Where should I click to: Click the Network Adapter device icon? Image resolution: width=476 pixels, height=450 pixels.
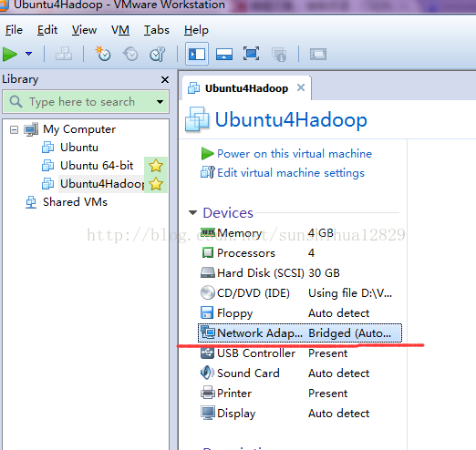point(208,332)
